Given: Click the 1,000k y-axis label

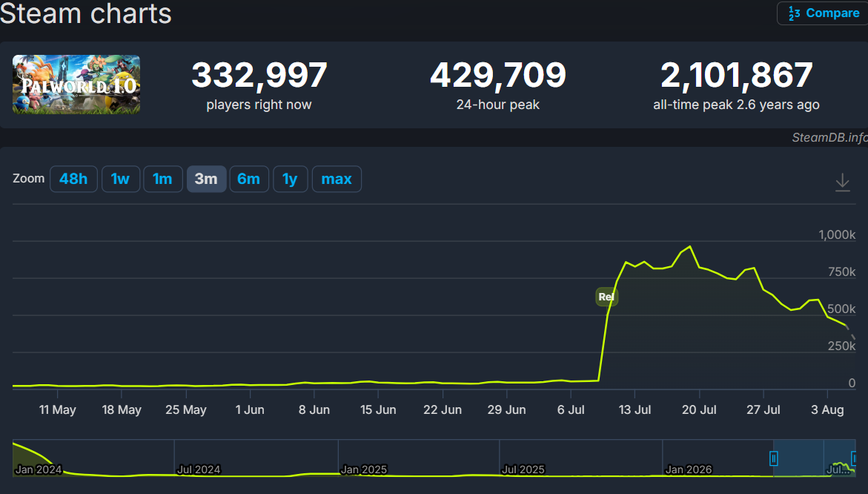Looking at the screenshot, I should tap(837, 235).
